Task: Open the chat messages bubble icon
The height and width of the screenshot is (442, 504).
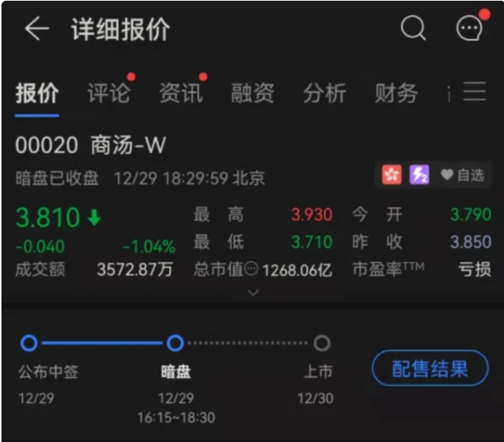Action: [x=469, y=28]
